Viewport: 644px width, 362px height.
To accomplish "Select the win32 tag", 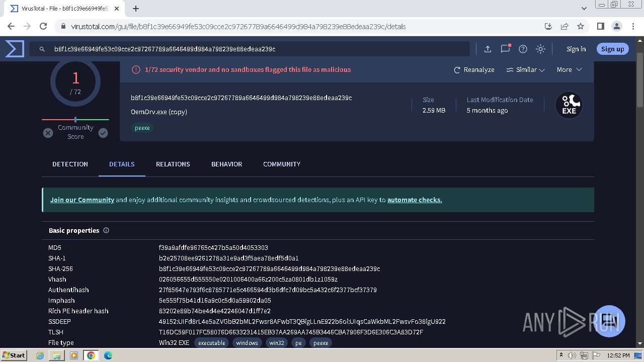I will [277, 343].
